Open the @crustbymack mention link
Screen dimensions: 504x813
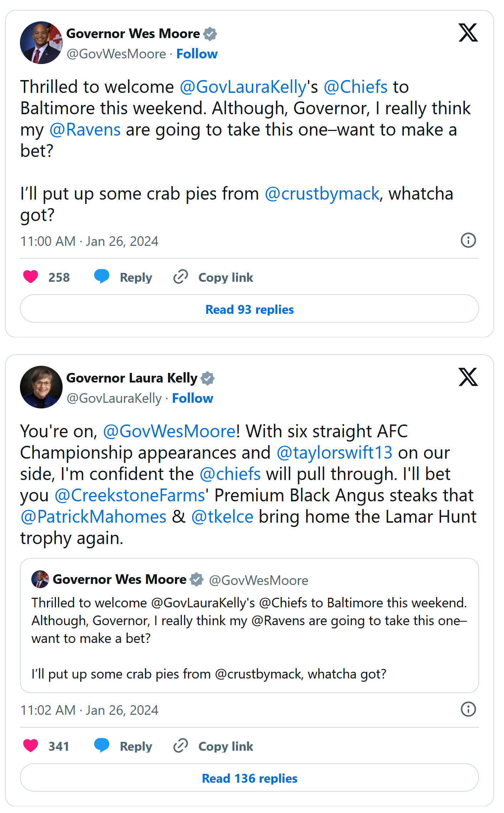point(322,194)
